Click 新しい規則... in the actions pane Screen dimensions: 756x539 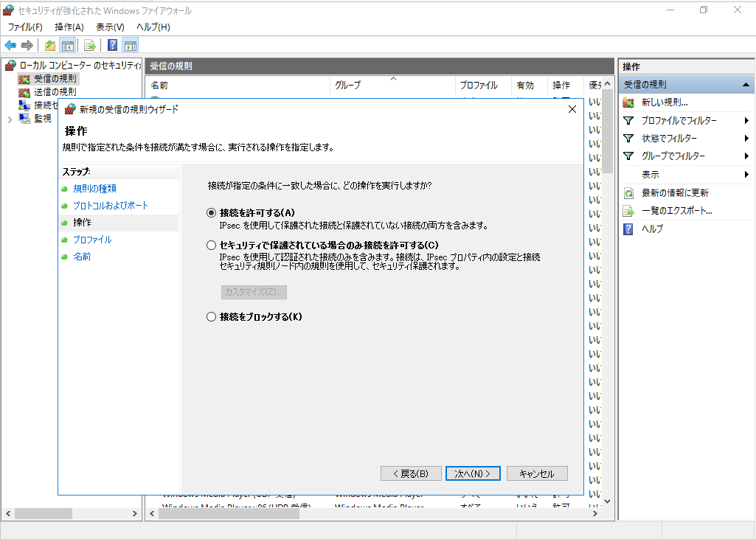click(x=664, y=102)
